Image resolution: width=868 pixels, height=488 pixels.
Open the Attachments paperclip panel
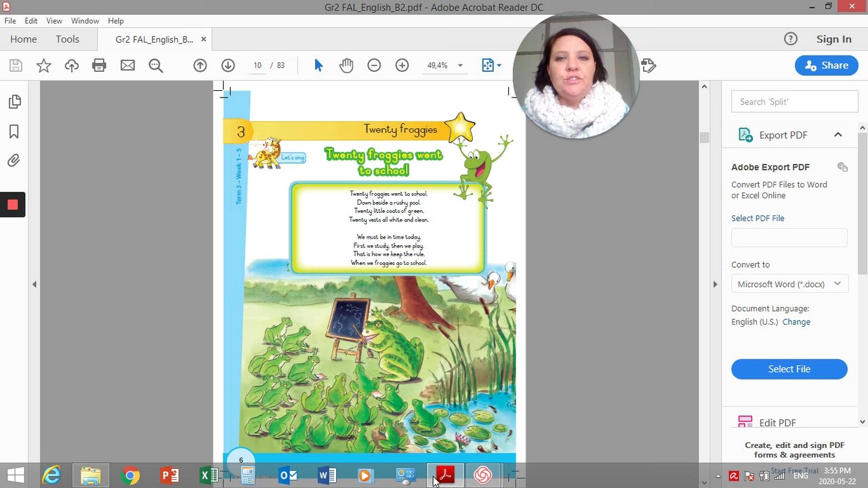(14, 161)
